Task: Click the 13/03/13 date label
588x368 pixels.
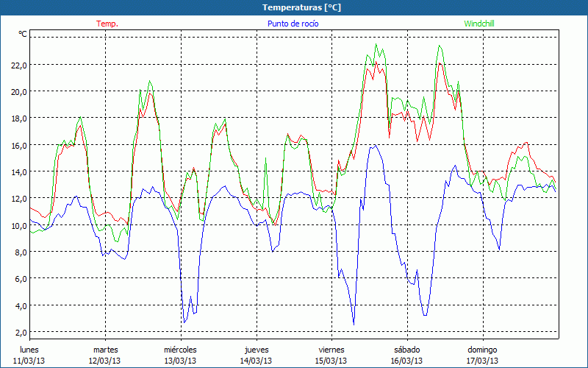Action: pos(180,361)
